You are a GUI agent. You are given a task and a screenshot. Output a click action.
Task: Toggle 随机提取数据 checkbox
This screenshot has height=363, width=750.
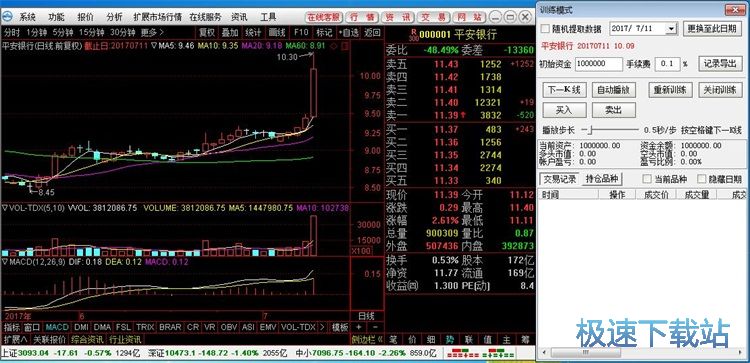[x=545, y=28]
